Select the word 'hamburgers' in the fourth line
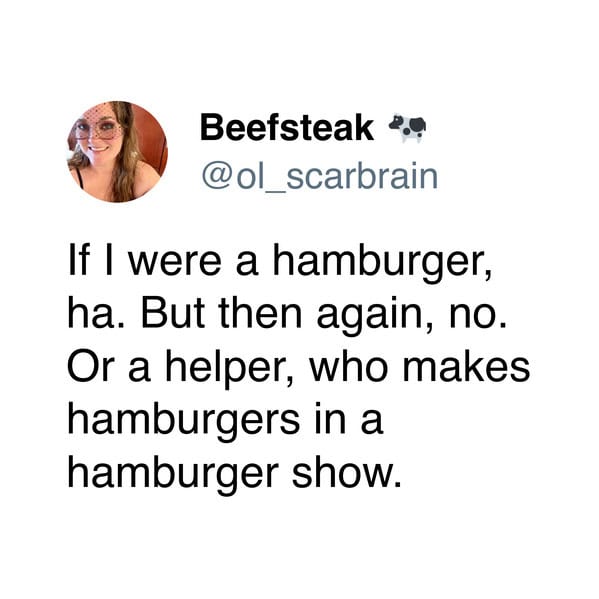Screen dimensions: 599x599 pos(184,421)
